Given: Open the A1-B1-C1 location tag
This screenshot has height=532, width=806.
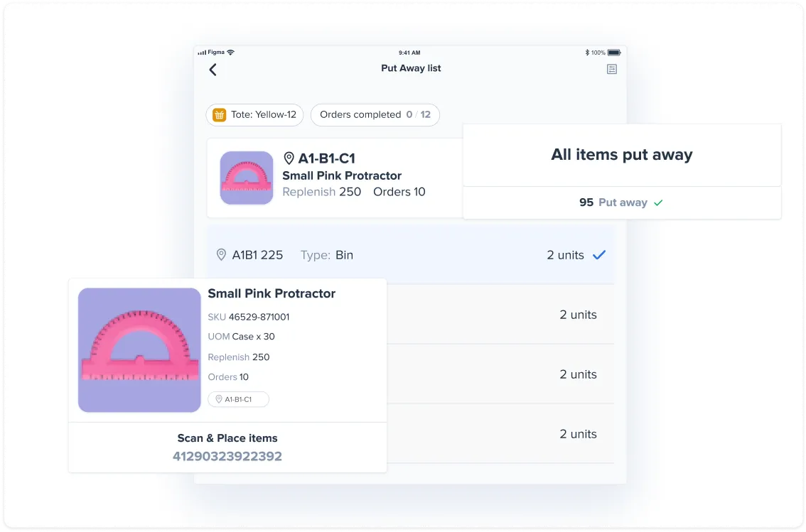Looking at the screenshot, I should pos(238,399).
